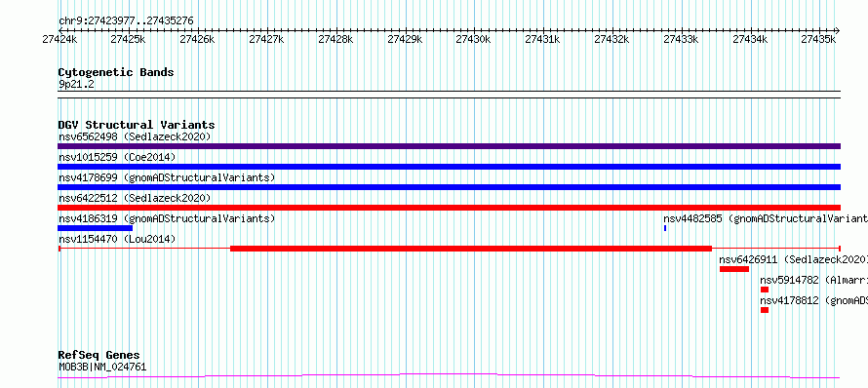The width and height of the screenshot is (868, 388).
Task: Click the magenta MOB3B gene line
Action: (x=449, y=376)
